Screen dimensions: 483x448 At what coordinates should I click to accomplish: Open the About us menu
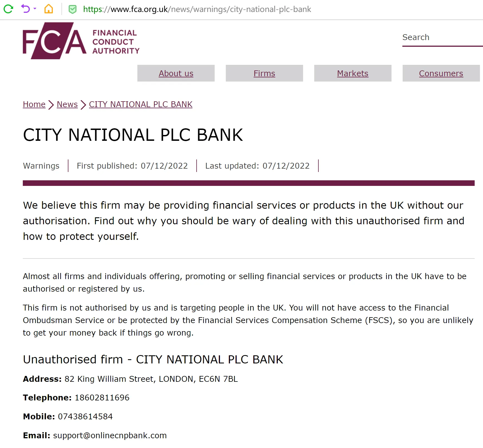(176, 73)
